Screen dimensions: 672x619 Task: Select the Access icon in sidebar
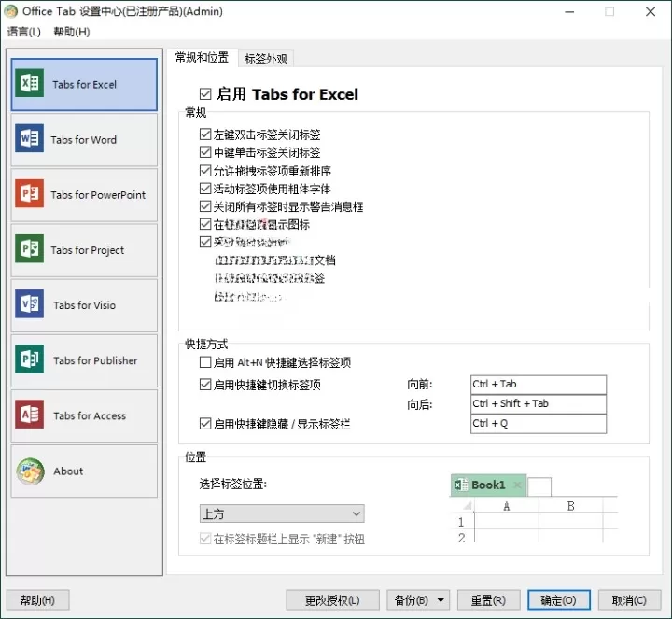(29, 415)
